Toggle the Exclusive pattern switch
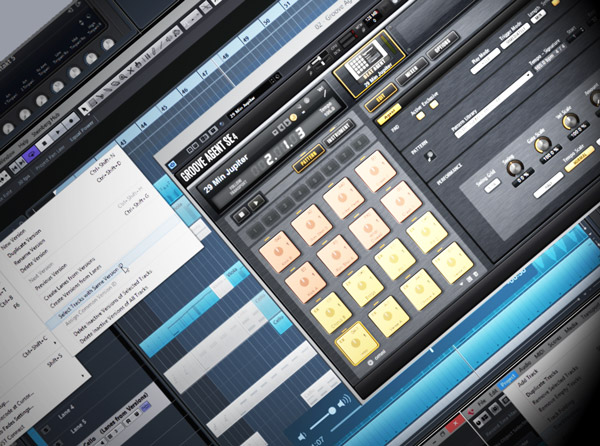600x446 pixels. point(436,106)
